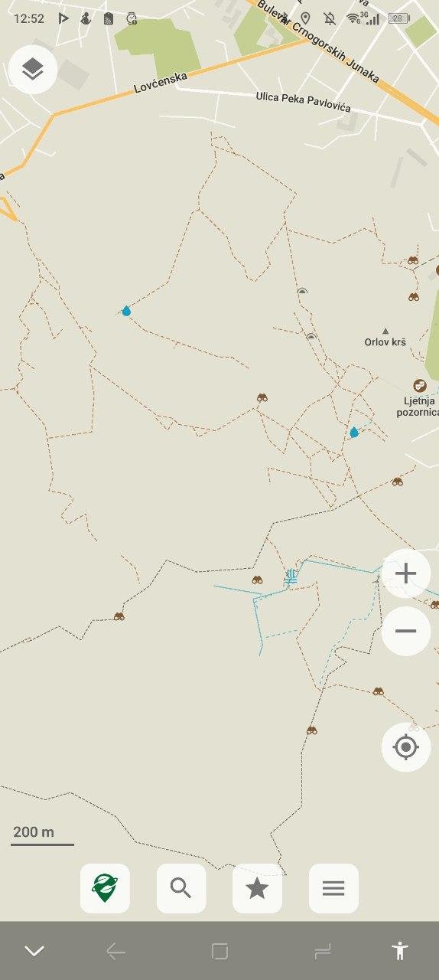
Task: Open the accessibility shortcut figure
Action: 399,951
